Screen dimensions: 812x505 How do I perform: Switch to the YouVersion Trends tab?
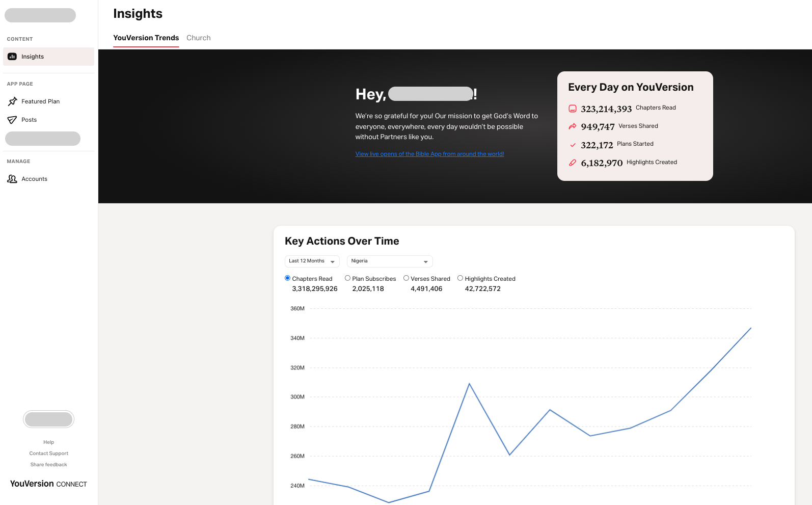[146, 38]
